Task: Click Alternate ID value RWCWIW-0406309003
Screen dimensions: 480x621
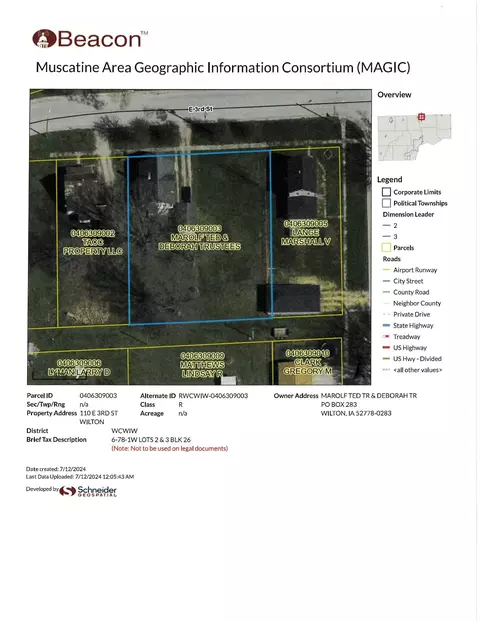Action: pyautogui.click(x=213, y=396)
